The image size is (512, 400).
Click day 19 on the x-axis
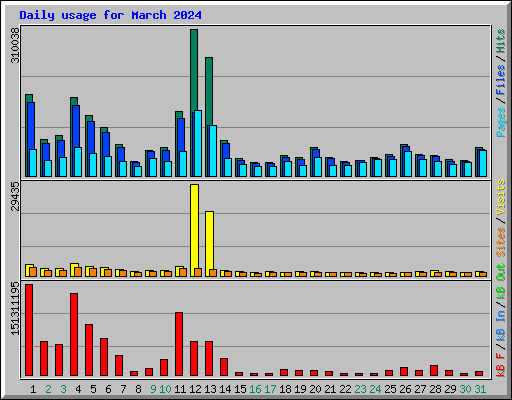[x=300, y=389]
